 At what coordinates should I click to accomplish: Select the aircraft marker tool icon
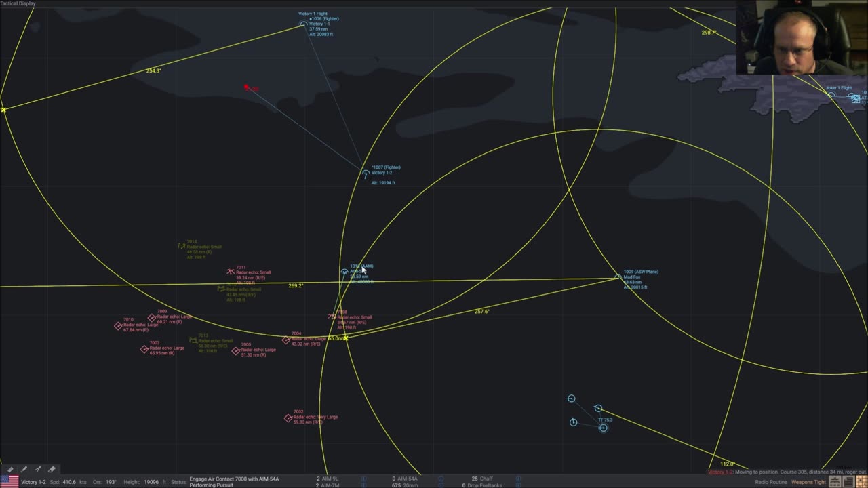pos(38,469)
